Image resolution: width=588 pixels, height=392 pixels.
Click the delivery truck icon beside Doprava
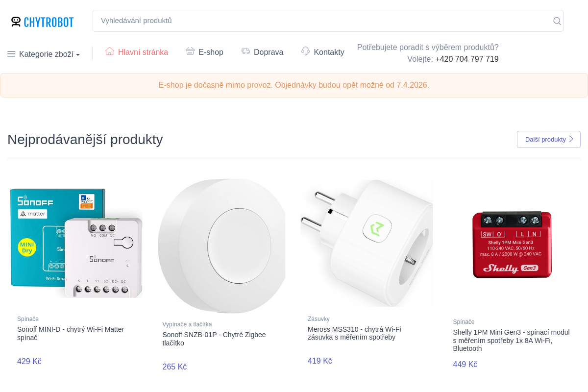point(245,51)
